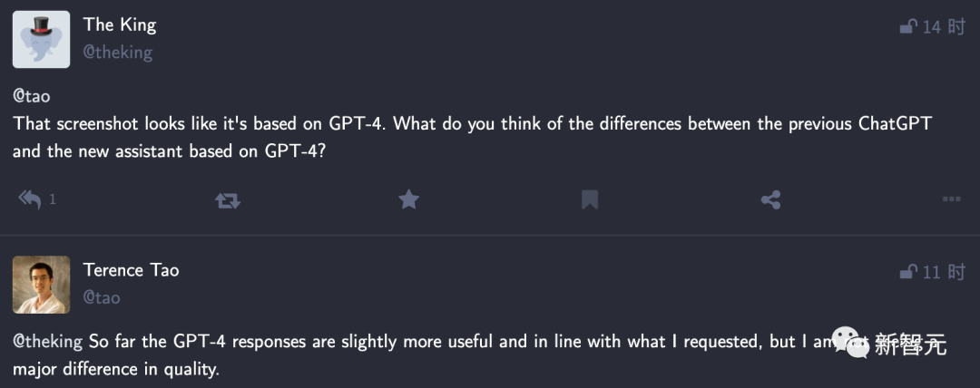Click the share icon on The King's post

coord(770,199)
